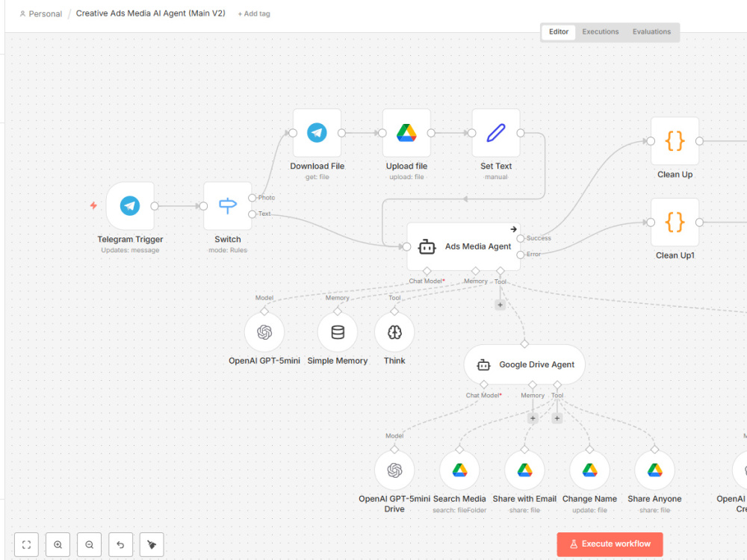
Task: Open the Upload file Google Drive node
Action: (x=406, y=132)
